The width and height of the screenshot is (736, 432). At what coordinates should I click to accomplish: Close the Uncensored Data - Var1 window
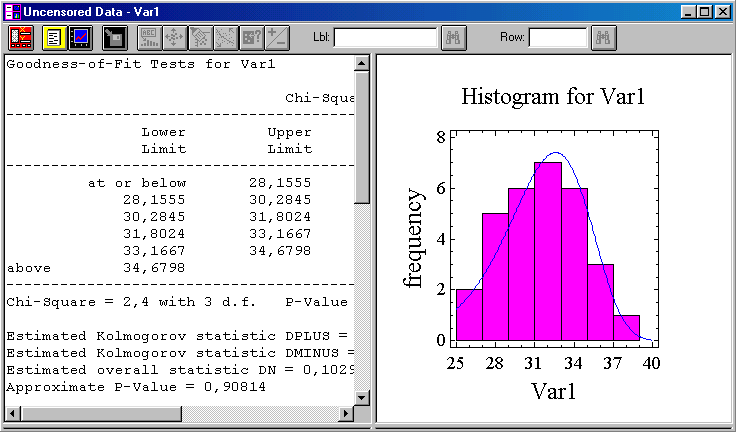pyautogui.click(x=722, y=12)
